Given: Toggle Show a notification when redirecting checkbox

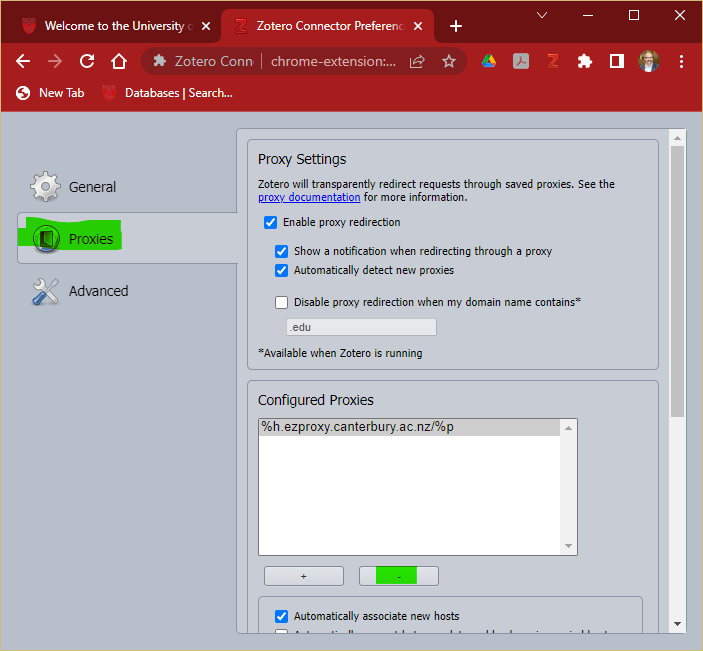Looking at the screenshot, I should pyautogui.click(x=282, y=251).
